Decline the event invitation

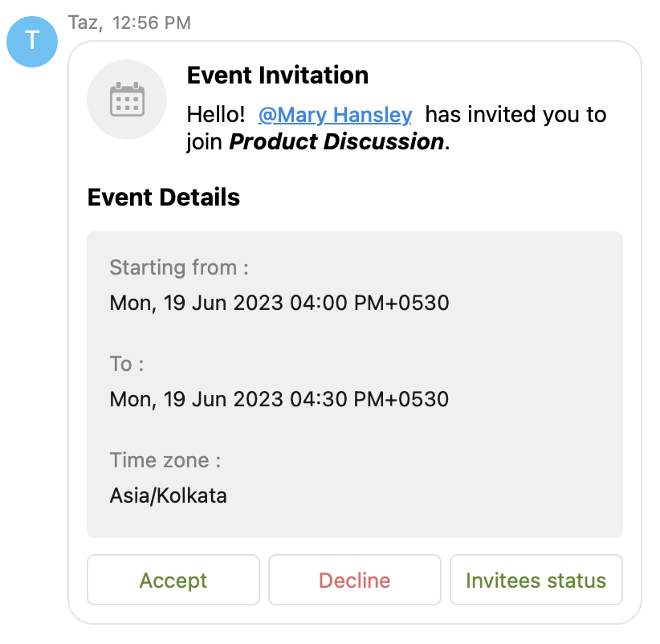(x=354, y=581)
